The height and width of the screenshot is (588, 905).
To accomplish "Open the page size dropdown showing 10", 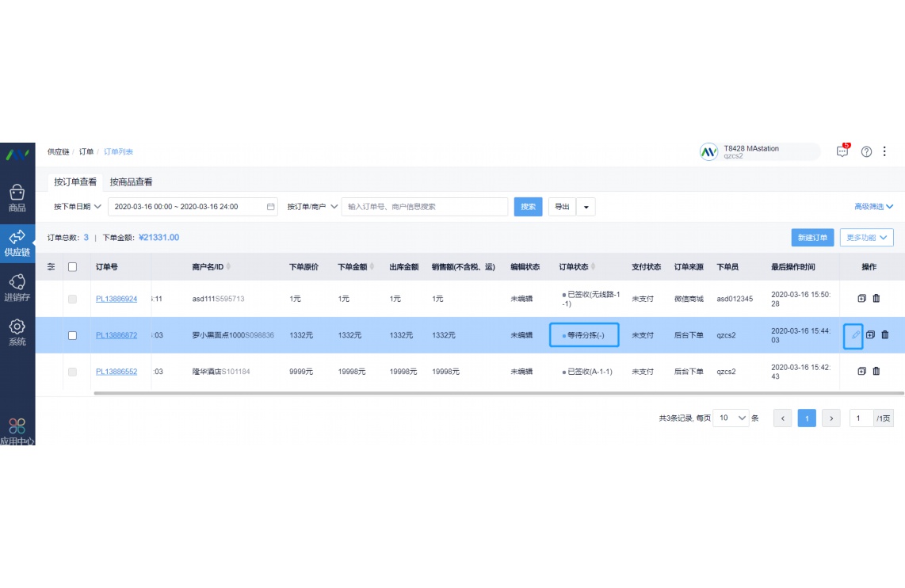I will [x=731, y=418].
